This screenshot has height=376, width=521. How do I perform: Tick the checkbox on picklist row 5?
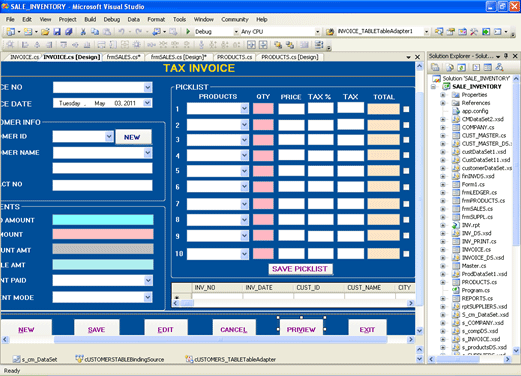point(406,171)
